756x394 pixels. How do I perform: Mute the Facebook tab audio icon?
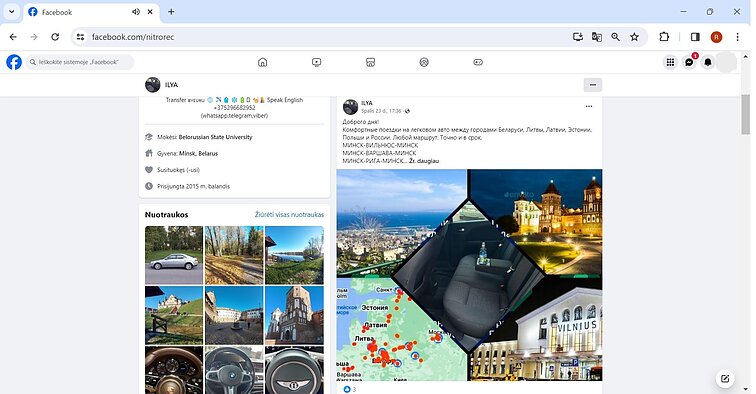point(136,12)
